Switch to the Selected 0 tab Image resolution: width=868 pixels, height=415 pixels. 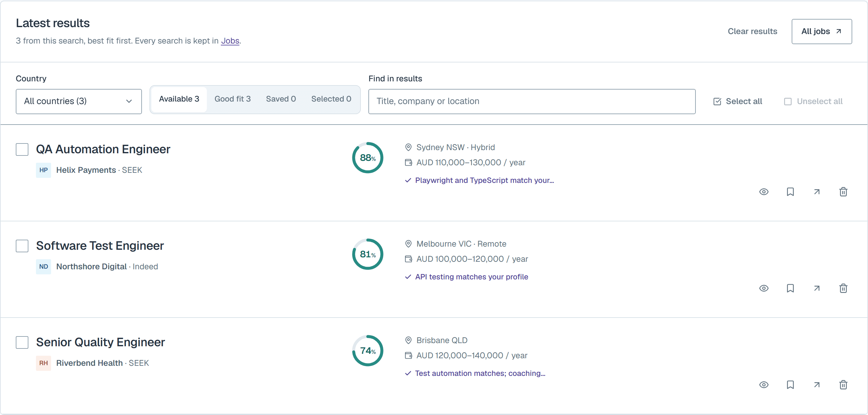331,99
